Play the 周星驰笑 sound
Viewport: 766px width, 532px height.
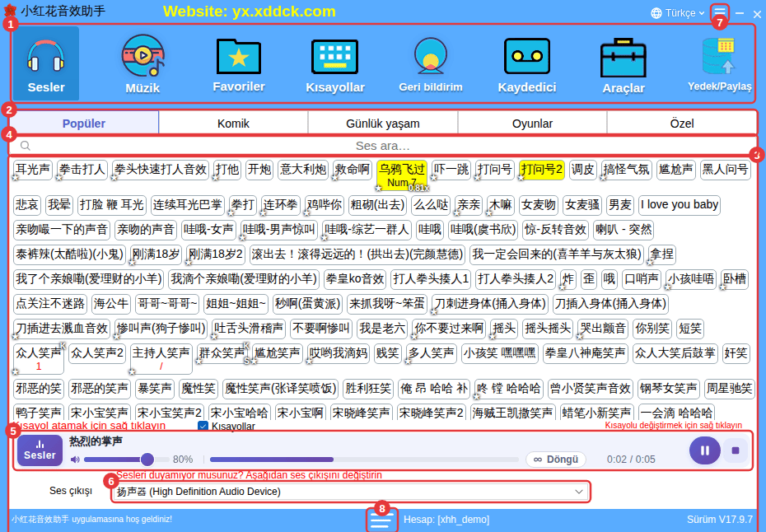tap(730, 389)
